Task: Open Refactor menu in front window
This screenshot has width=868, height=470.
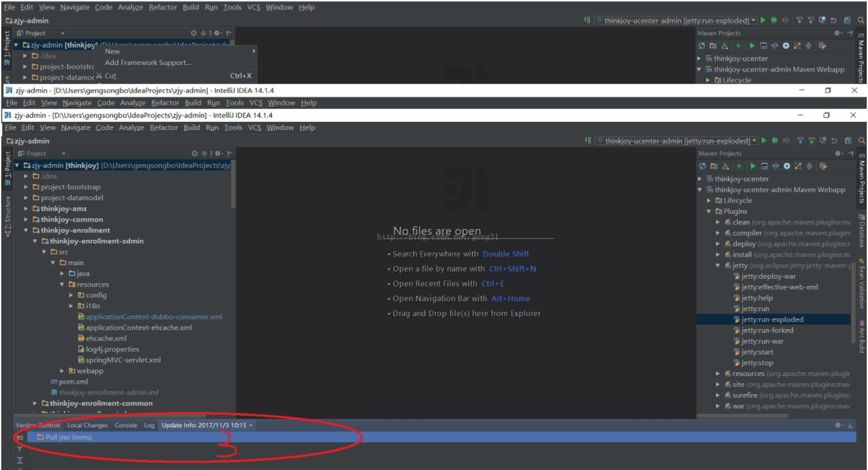Action: click(164, 127)
